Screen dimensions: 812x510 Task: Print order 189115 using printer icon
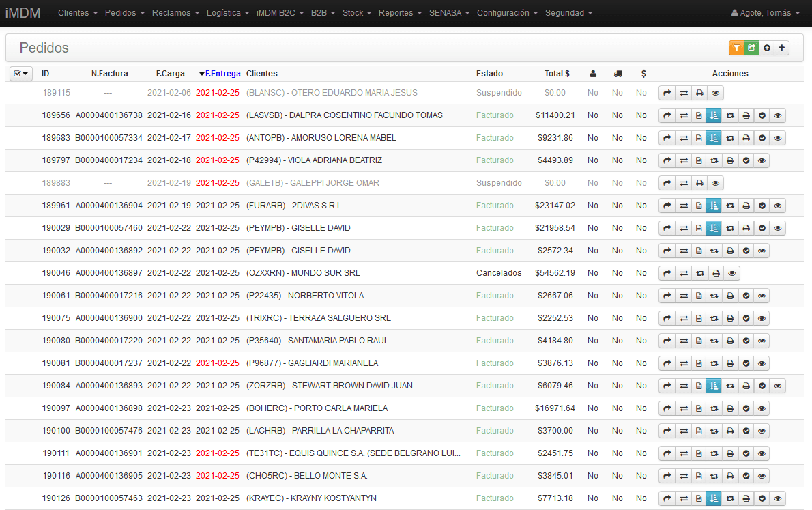pos(699,93)
